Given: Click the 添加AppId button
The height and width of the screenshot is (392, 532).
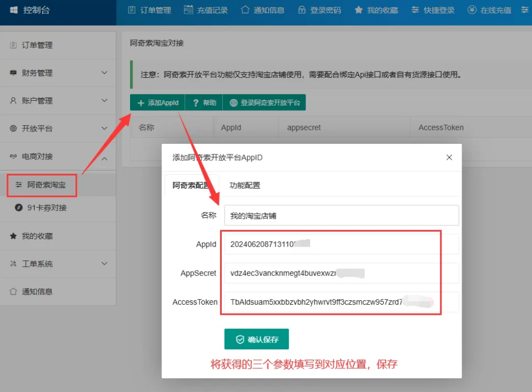Looking at the screenshot, I should (158, 103).
